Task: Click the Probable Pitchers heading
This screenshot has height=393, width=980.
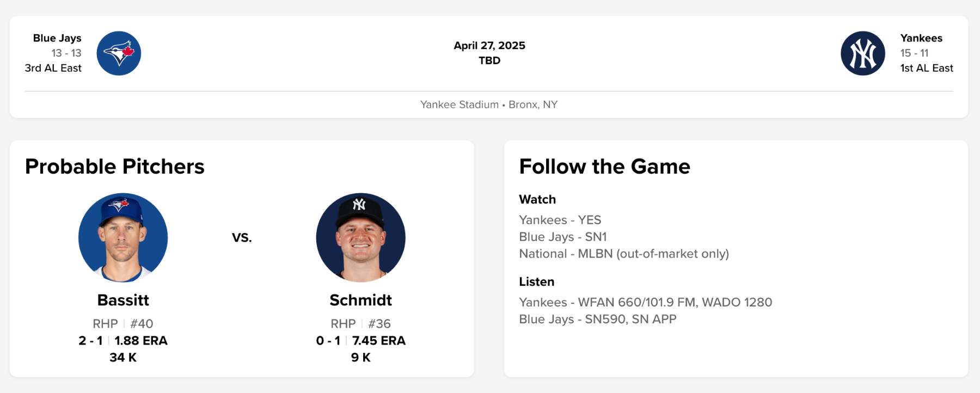Action: click(115, 167)
